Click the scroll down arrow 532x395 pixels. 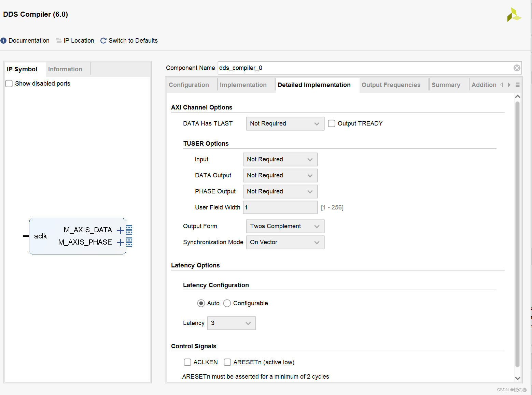tap(518, 378)
